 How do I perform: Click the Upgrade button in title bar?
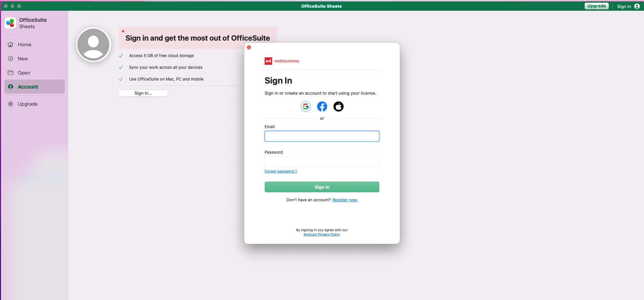[597, 6]
